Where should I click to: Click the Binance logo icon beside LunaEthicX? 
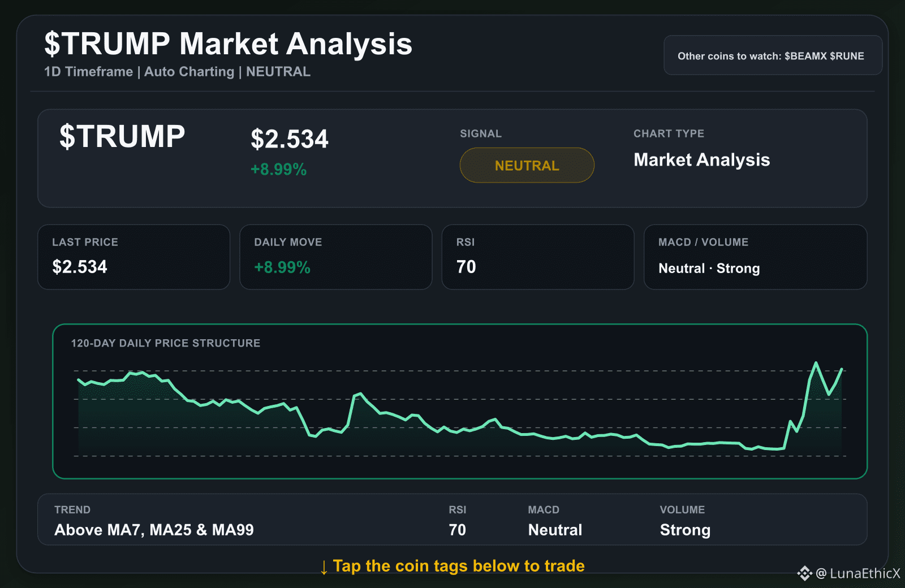click(804, 573)
